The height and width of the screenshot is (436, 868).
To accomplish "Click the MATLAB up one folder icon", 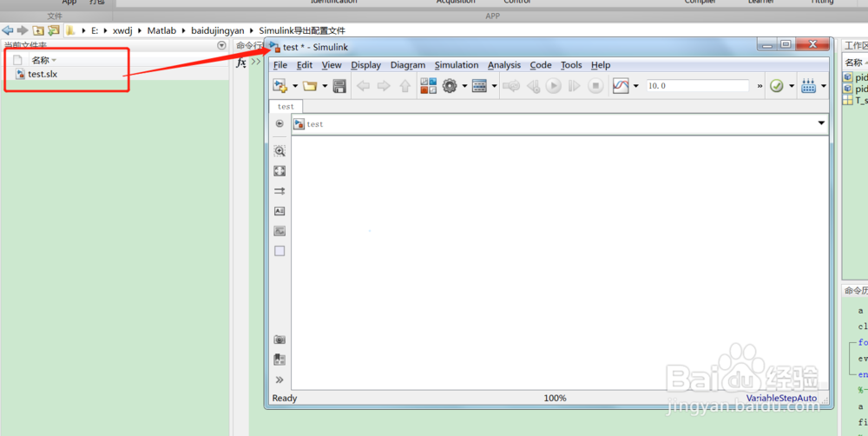I will [38, 30].
